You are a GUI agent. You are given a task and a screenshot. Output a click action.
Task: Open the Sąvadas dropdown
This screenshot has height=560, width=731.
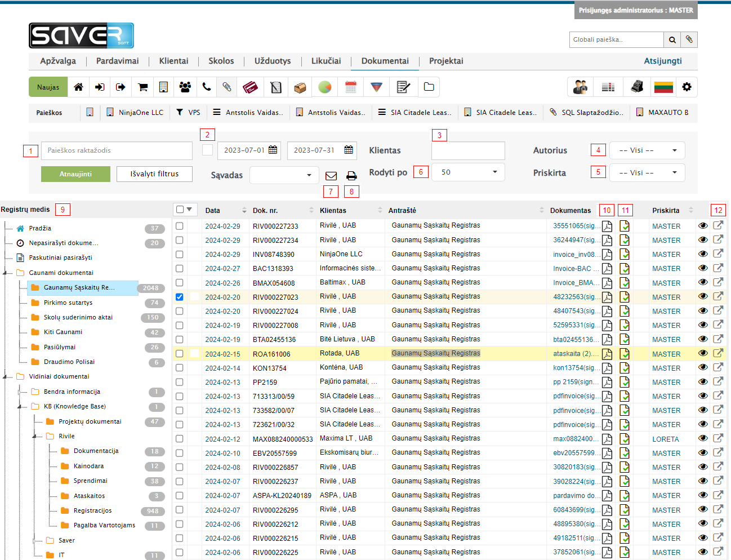[x=284, y=175]
